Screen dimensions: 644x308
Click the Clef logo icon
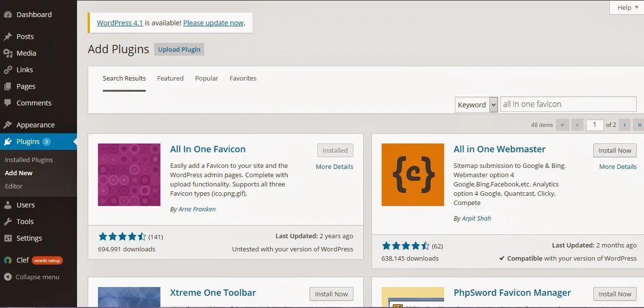(x=8, y=260)
